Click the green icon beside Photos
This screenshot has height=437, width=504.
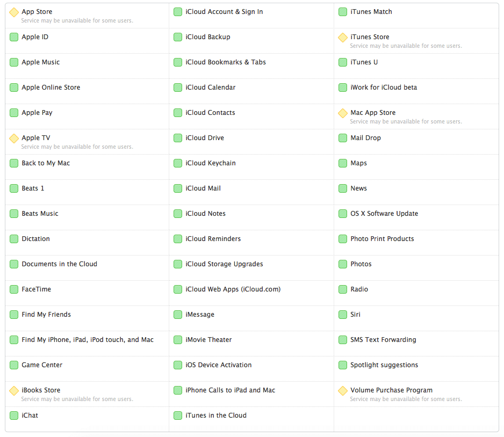tap(343, 264)
